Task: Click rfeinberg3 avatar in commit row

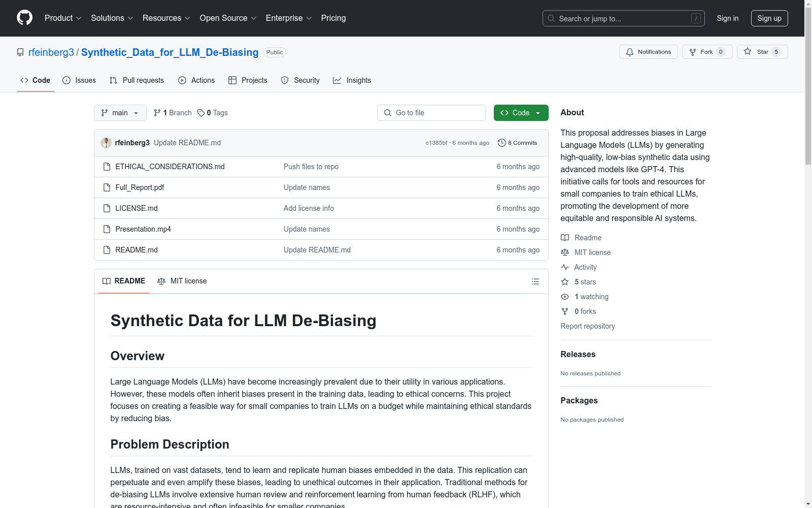Action: (x=106, y=143)
